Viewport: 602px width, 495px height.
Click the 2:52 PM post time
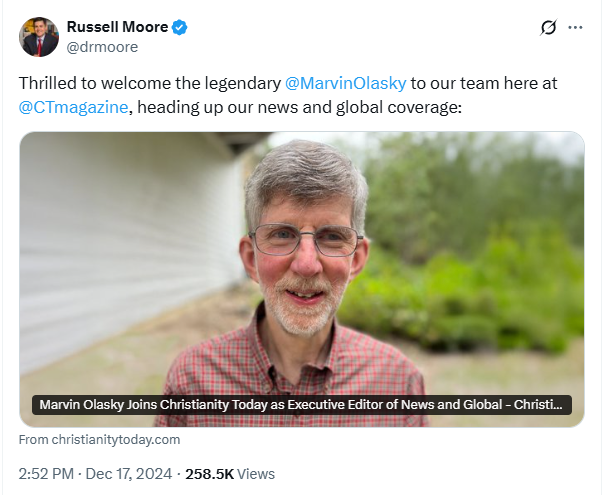pyautogui.click(x=47, y=473)
